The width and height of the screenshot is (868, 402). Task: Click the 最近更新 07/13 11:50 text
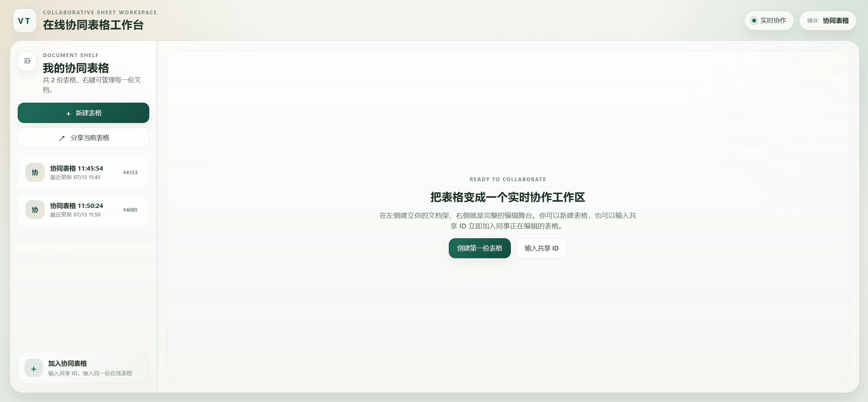pyautogui.click(x=75, y=215)
